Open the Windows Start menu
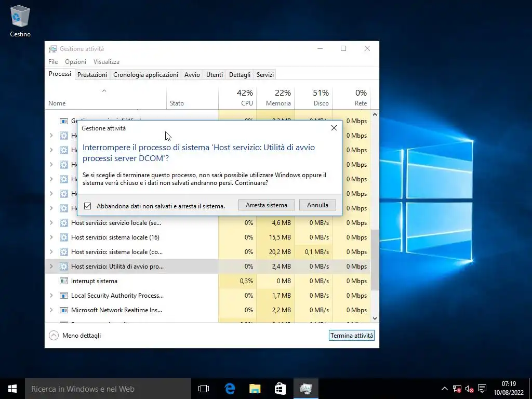Screen dimensions: 532x399 point(12,389)
